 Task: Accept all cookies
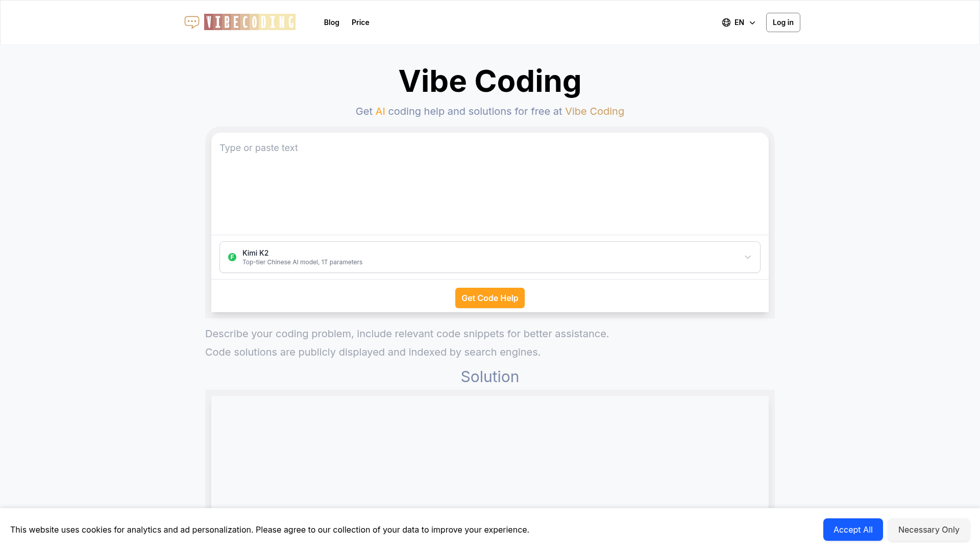[852, 530]
